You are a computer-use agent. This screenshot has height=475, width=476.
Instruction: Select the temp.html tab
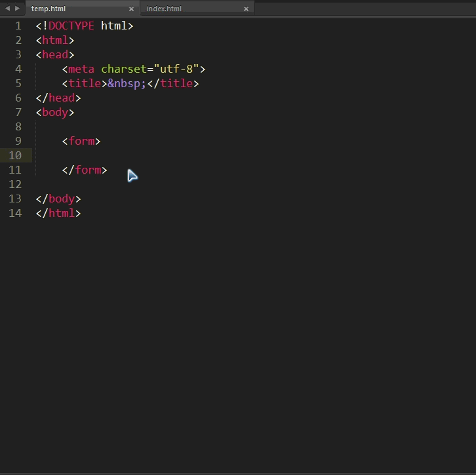click(49, 9)
